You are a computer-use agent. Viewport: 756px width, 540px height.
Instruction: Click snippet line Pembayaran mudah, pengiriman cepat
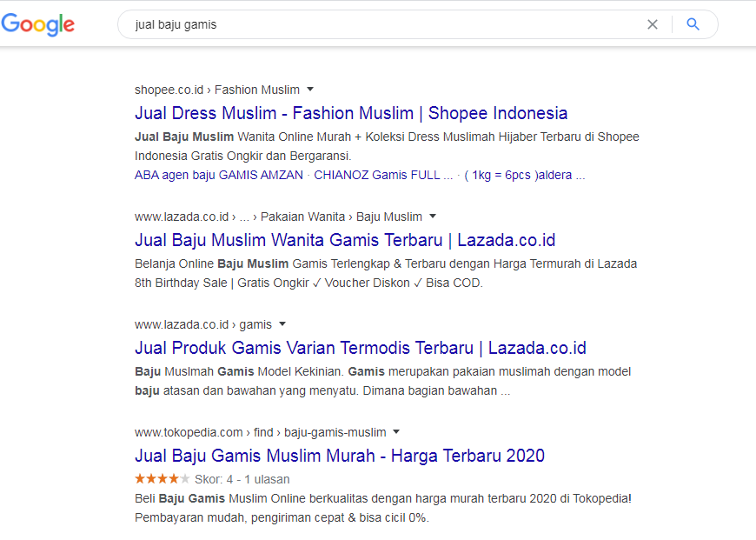[282, 517]
